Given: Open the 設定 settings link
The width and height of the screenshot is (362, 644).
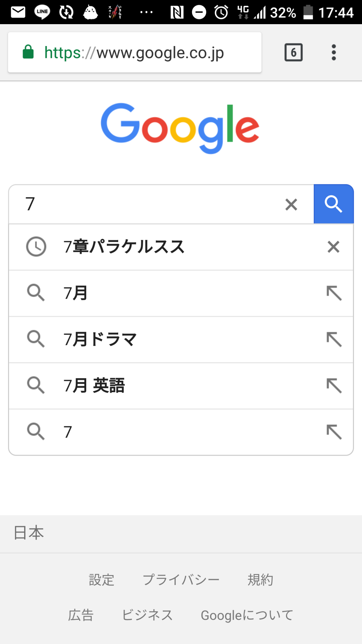Looking at the screenshot, I should (x=102, y=580).
